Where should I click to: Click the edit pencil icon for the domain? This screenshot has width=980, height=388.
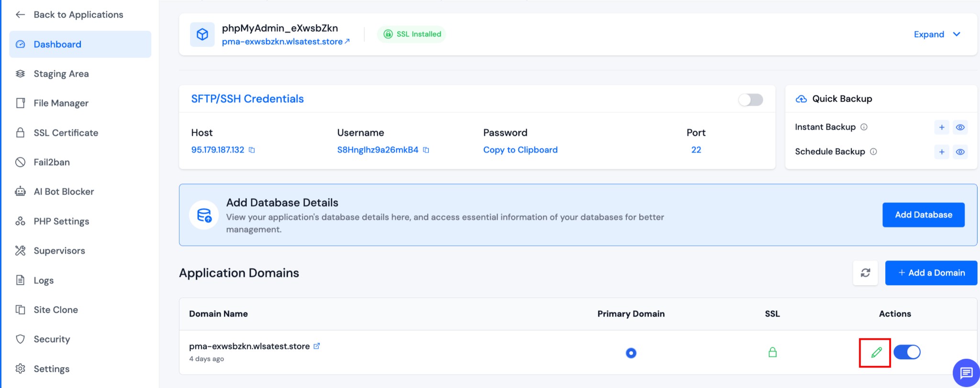click(x=876, y=353)
